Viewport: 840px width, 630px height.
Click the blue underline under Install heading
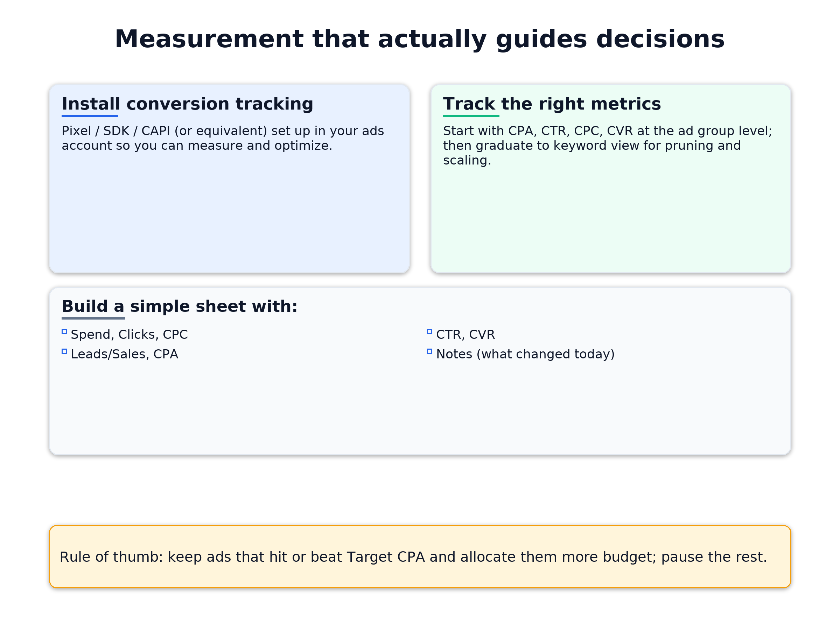(90, 116)
